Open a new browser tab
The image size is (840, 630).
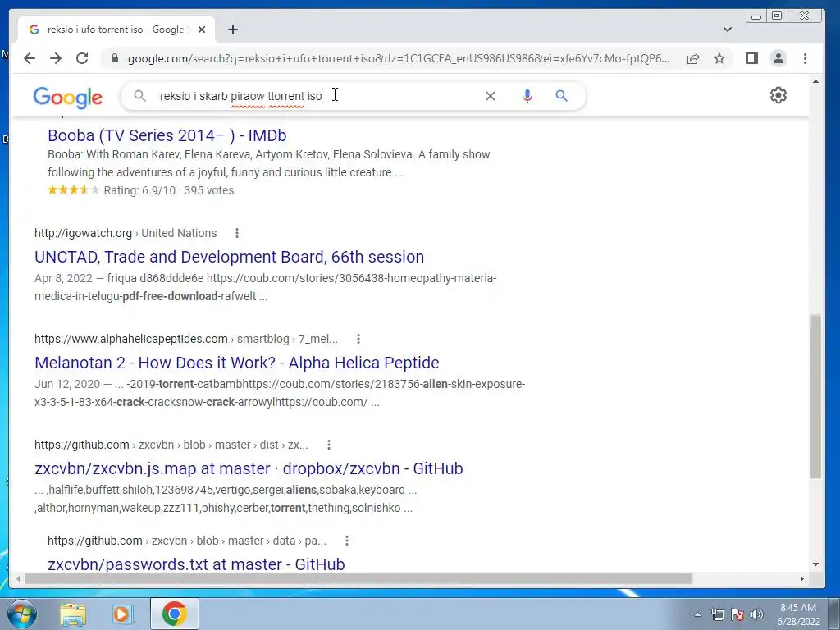pos(232,30)
